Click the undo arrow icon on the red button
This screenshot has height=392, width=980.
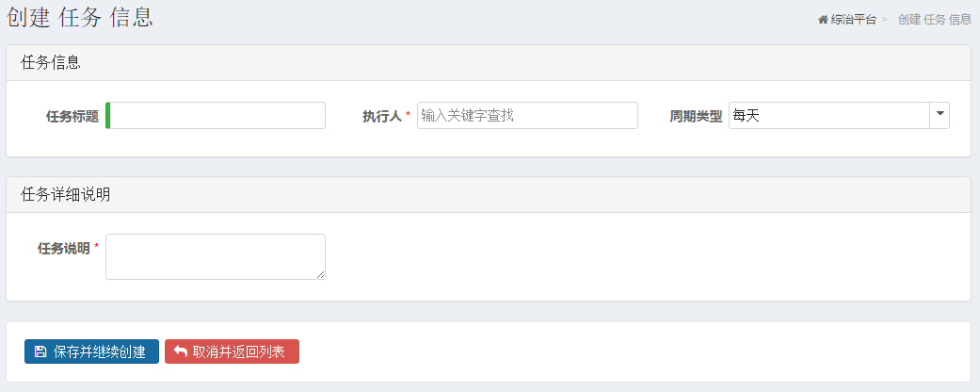click(x=181, y=351)
